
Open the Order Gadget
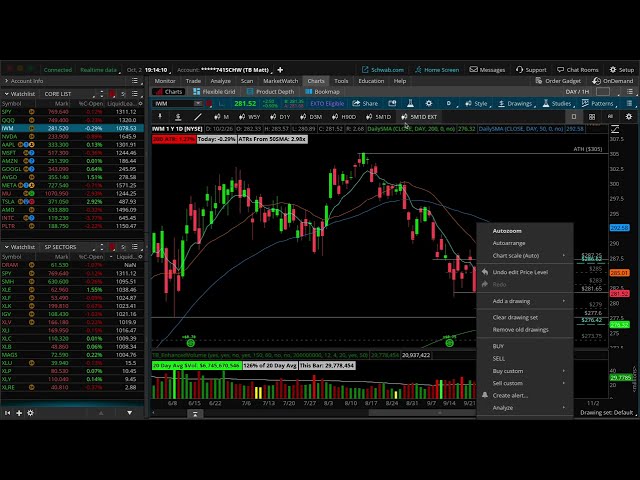pyautogui.click(x=558, y=81)
